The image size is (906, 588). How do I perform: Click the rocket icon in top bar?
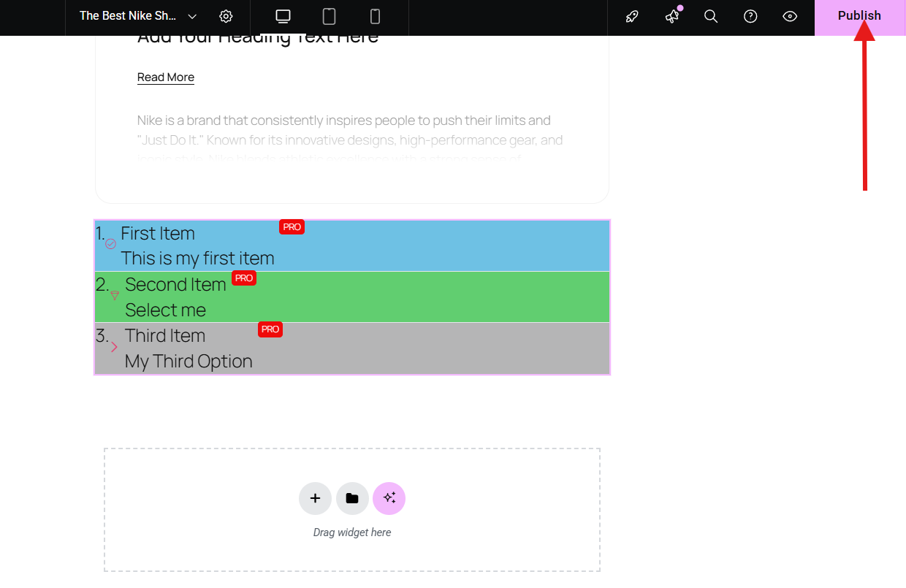[632, 16]
